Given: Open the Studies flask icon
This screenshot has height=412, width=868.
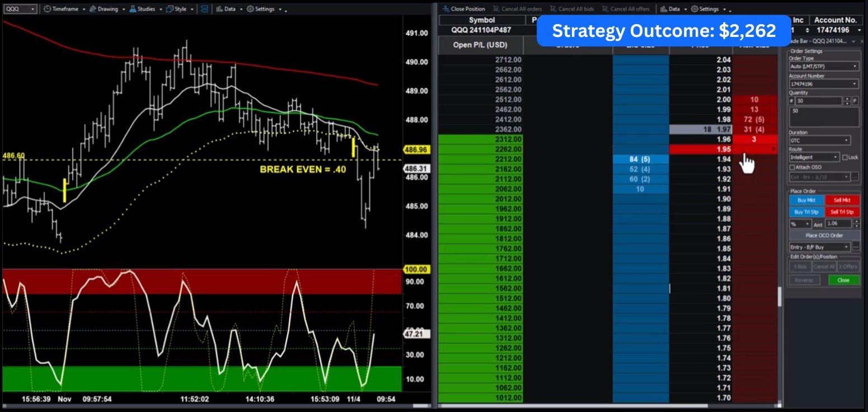Looking at the screenshot, I should [x=132, y=9].
